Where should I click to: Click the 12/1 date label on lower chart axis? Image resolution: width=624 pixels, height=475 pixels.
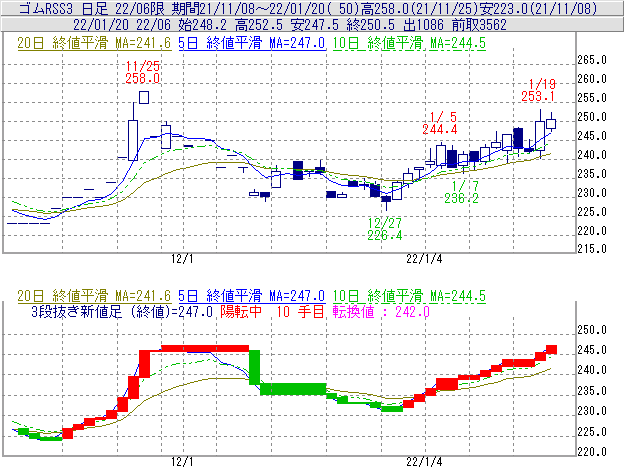click(182, 462)
